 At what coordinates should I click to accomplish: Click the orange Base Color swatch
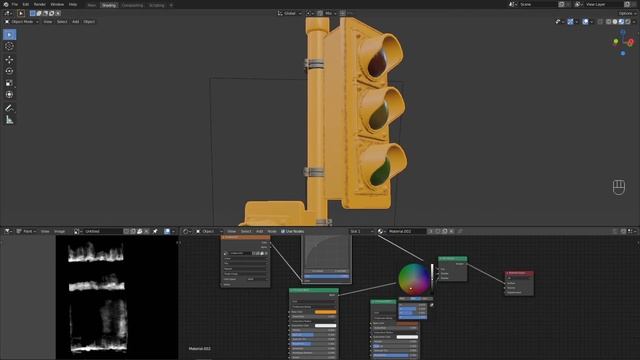coord(325,312)
